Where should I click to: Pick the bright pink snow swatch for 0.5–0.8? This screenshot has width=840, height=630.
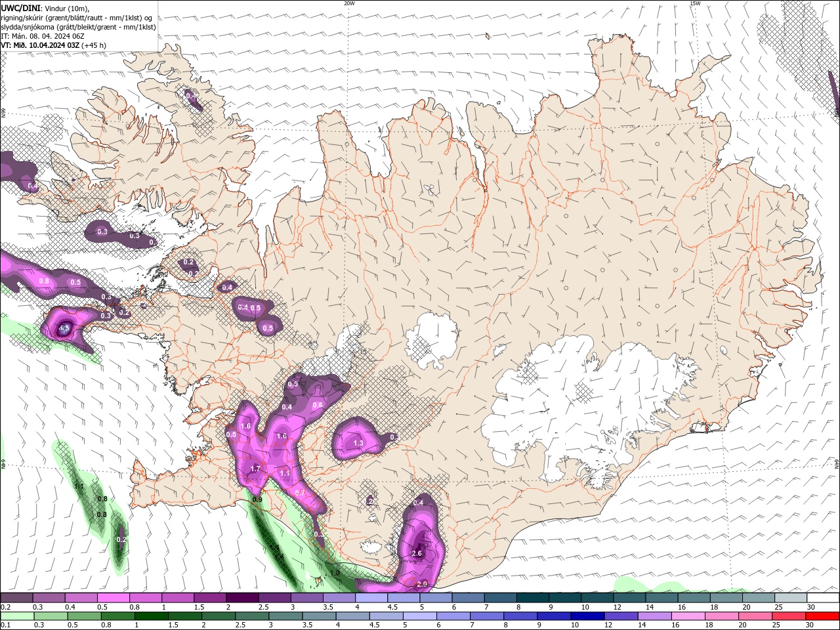113,598
